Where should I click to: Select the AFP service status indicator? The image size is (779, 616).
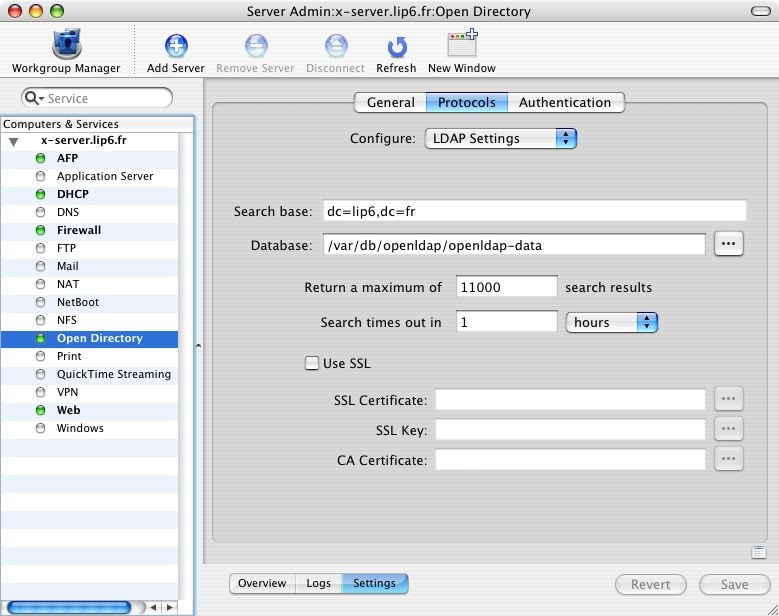click(x=41, y=158)
